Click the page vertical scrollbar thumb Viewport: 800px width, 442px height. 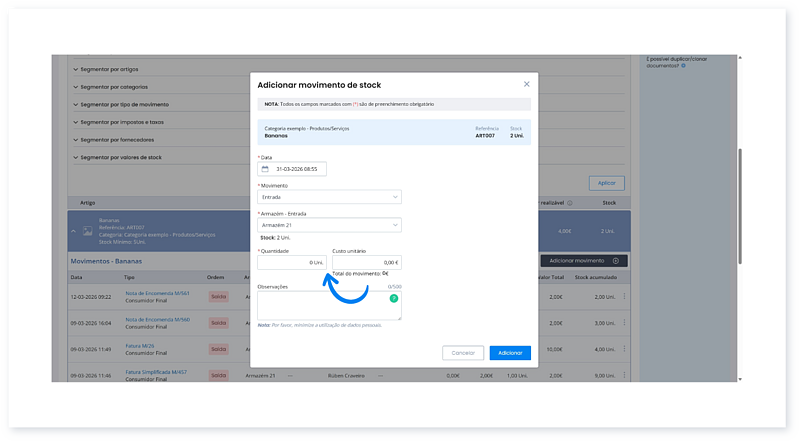click(x=740, y=206)
